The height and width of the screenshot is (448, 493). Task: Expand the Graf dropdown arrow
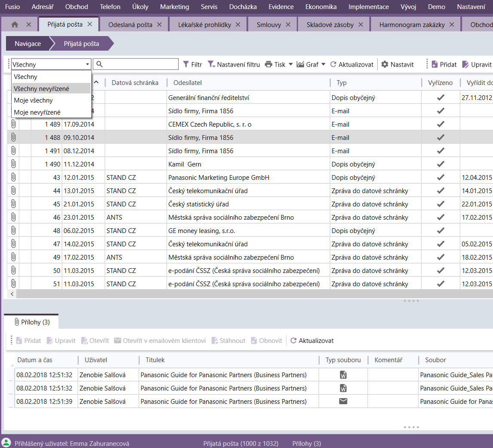(x=323, y=64)
